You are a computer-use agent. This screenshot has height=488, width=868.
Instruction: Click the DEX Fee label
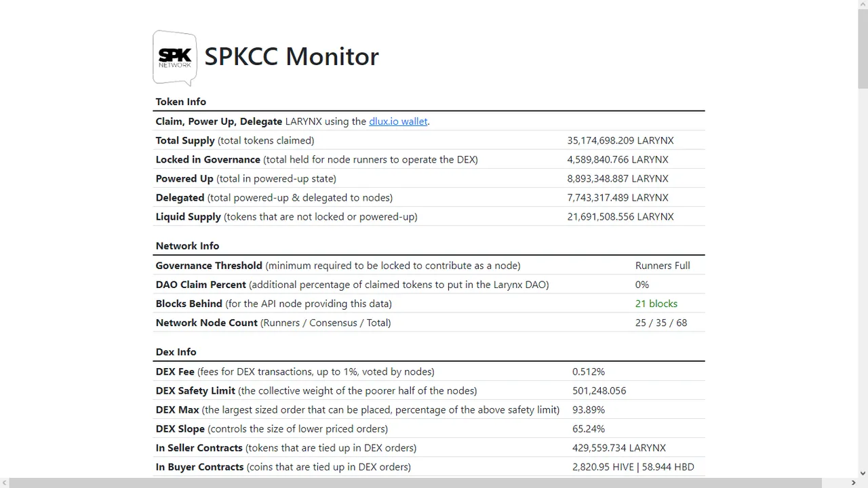(175, 371)
